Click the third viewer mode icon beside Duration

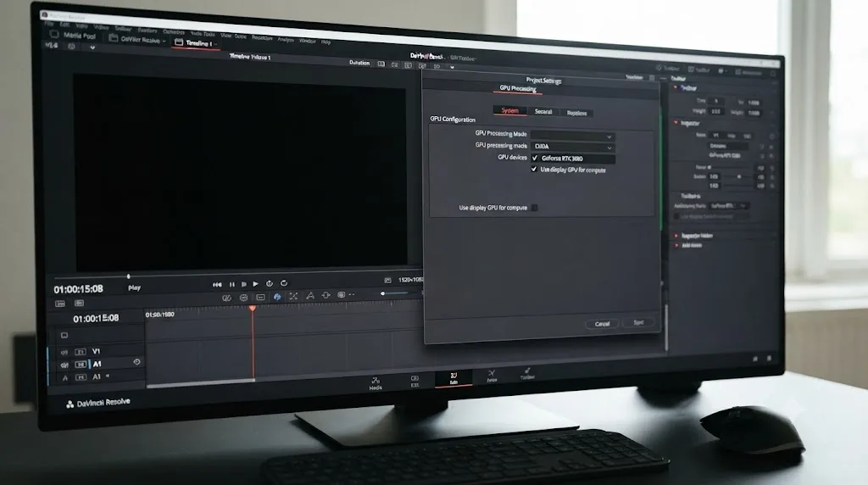[x=408, y=65]
